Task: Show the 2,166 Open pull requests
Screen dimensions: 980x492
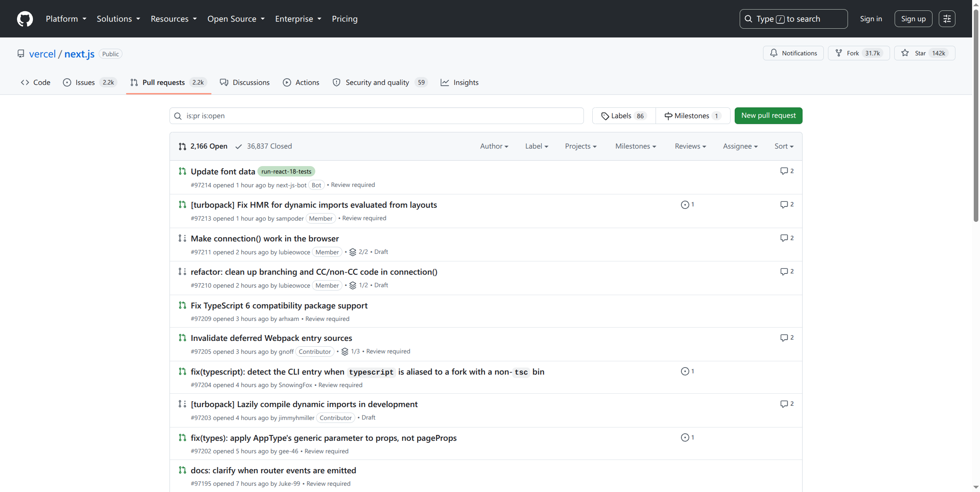Action: [x=203, y=146]
